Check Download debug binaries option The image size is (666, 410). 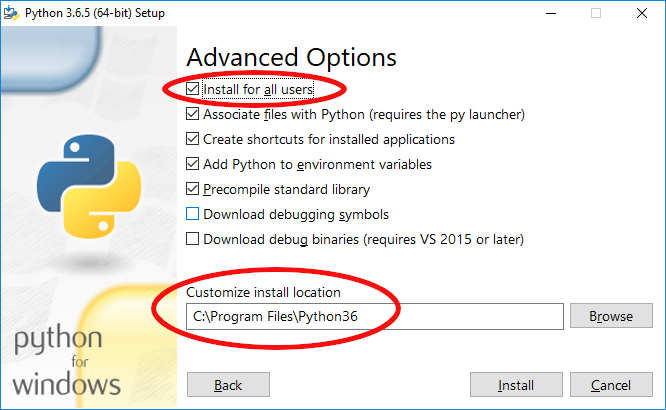click(192, 239)
